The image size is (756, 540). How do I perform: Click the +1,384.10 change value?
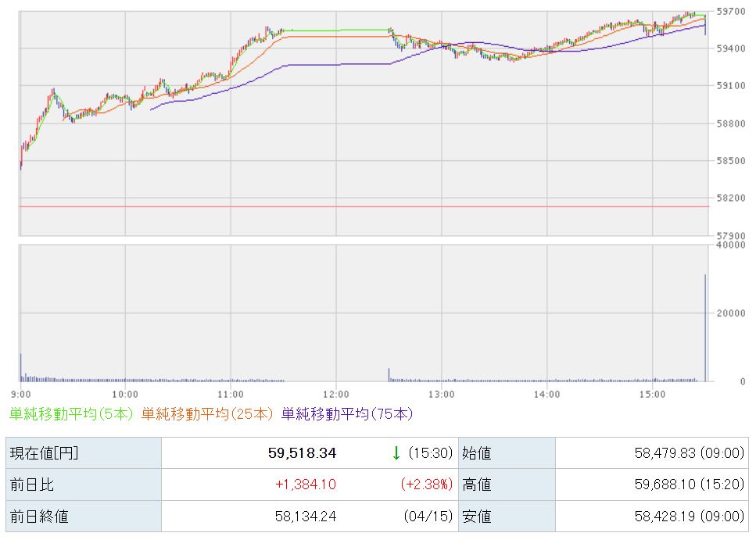306,485
